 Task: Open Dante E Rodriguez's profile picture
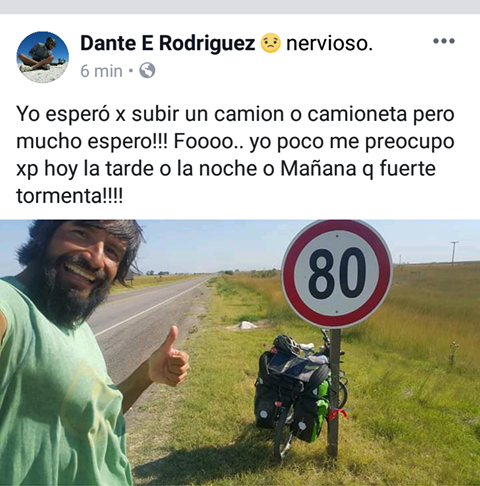43,57
